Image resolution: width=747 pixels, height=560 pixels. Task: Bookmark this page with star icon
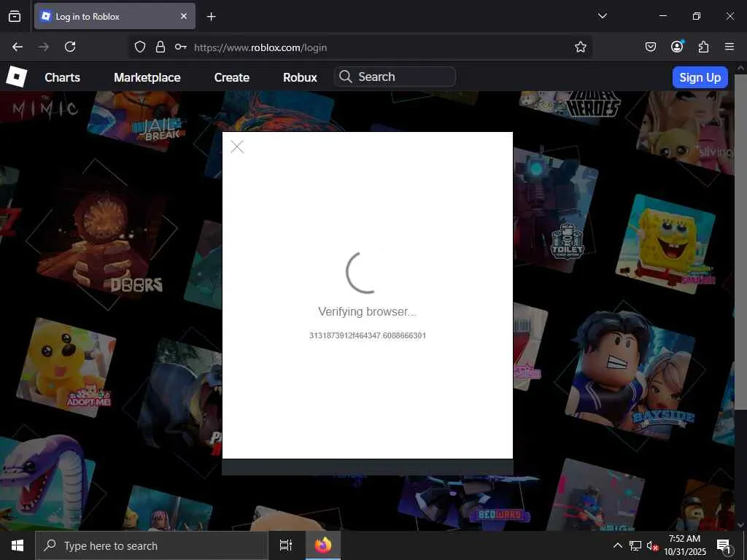coord(580,47)
